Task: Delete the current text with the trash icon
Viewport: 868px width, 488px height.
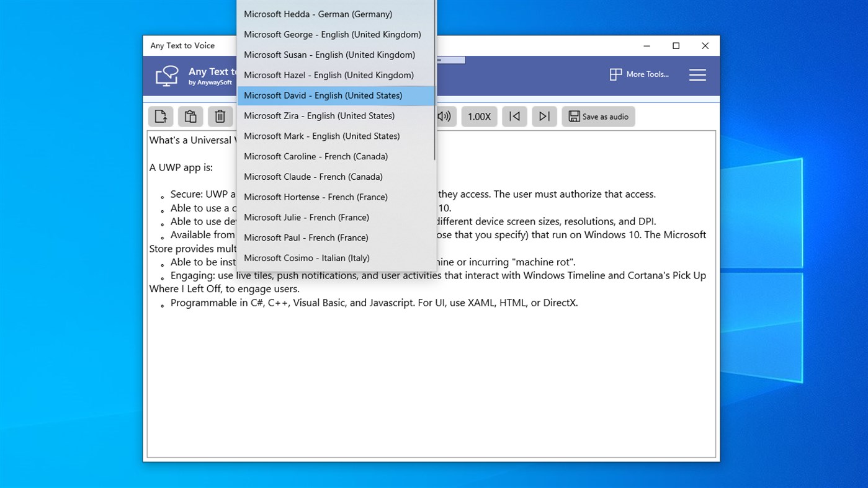Action: [x=220, y=116]
